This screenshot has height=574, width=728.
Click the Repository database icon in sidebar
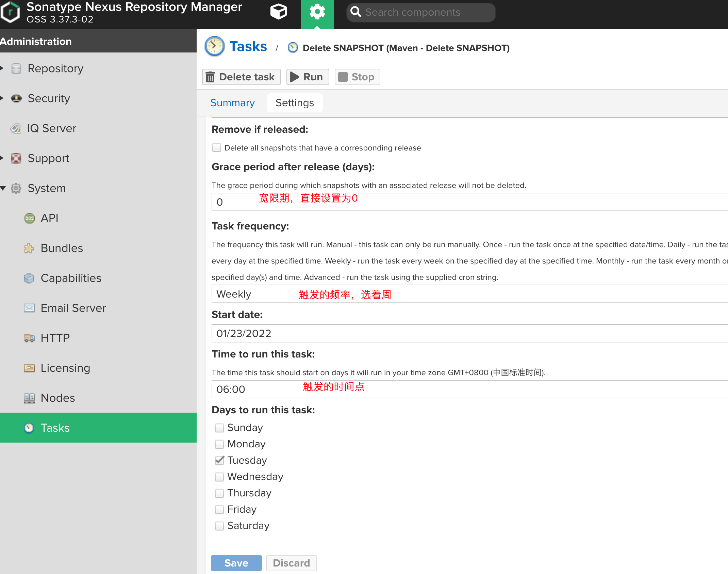coord(16,68)
